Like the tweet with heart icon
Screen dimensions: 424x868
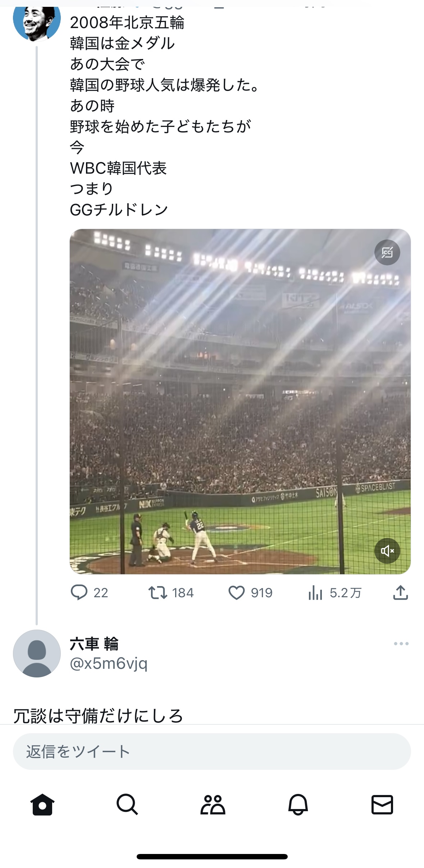(x=237, y=593)
